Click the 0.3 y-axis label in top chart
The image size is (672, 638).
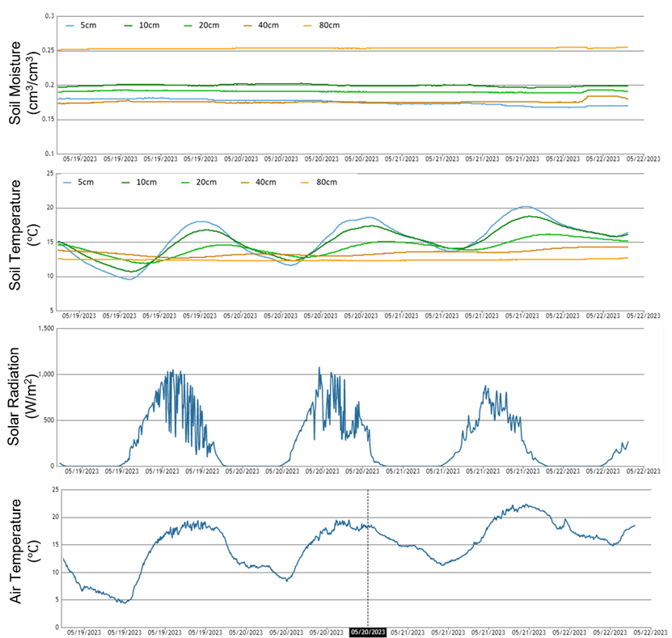(51, 16)
